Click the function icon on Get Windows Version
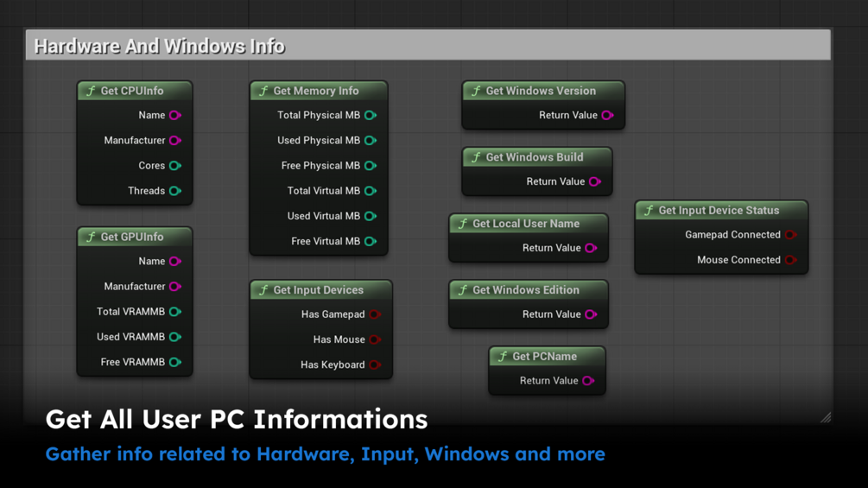The height and width of the screenshot is (488, 868). point(477,91)
